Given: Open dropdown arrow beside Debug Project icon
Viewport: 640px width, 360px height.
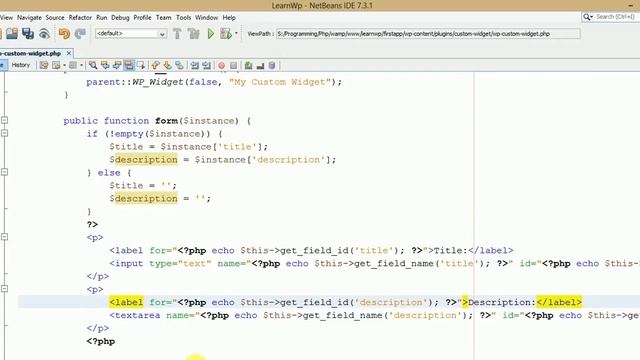Looking at the screenshot, I should [236, 33].
